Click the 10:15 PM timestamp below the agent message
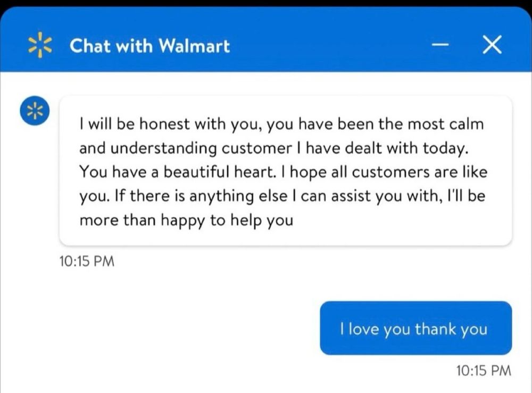The height and width of the screenshot is (393, 532). [x=86, y=261]
